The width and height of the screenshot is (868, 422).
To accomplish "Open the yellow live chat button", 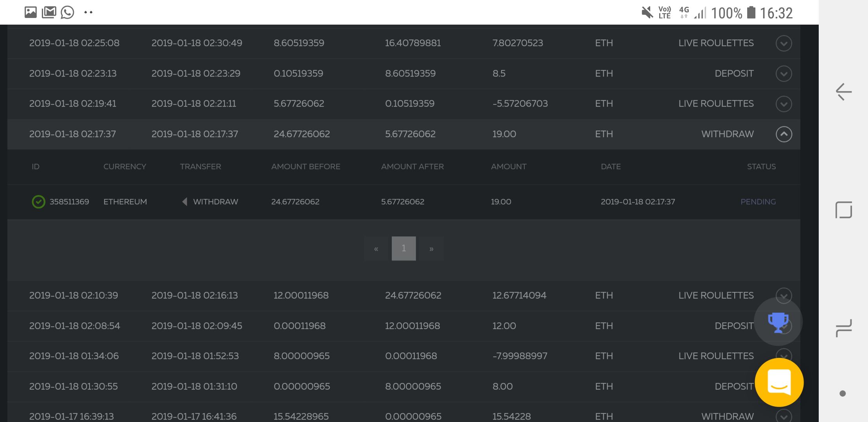I will point(779,382).
